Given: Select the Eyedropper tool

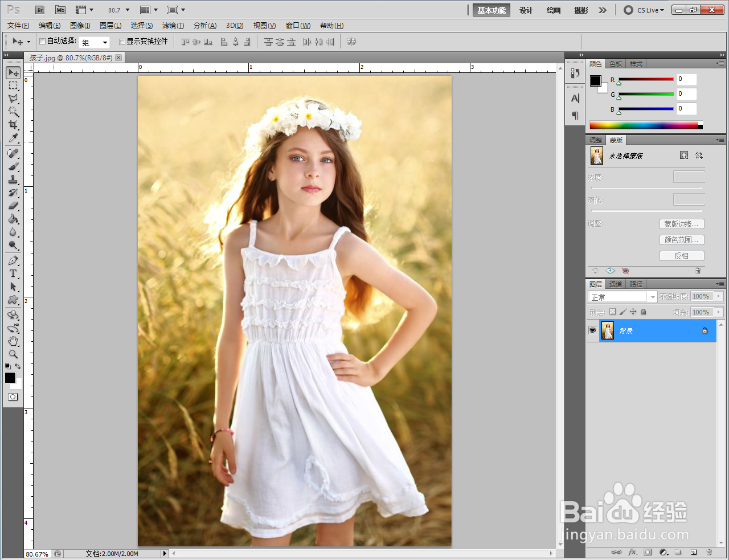Looking at the screenshot, I should pyautogui.click(x=13, y=138).
